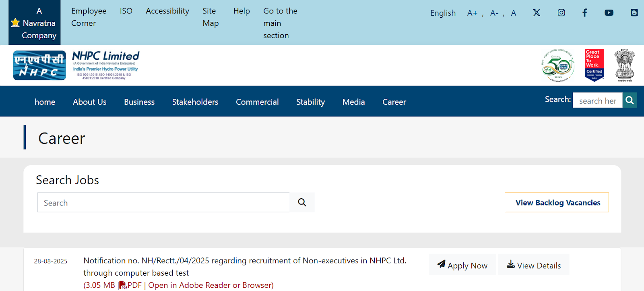The image size is (644, 291).
Task: Click the India national emblem icon
Action: point(625,65)
